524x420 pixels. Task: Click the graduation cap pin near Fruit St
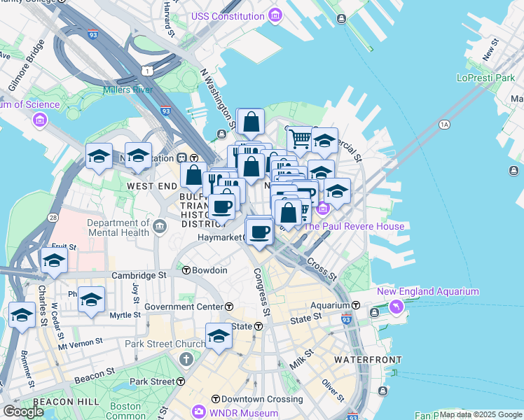54,262
